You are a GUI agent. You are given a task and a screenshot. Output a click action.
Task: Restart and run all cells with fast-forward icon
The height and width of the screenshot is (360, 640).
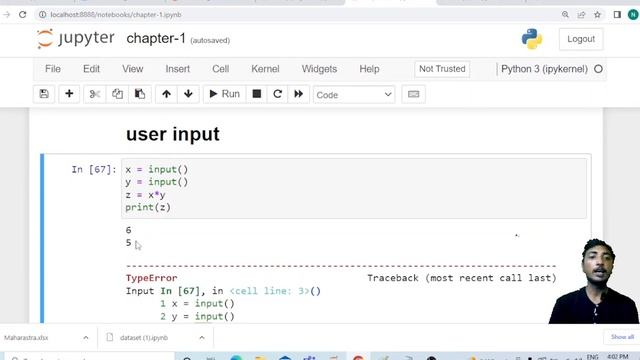(299, 94)
